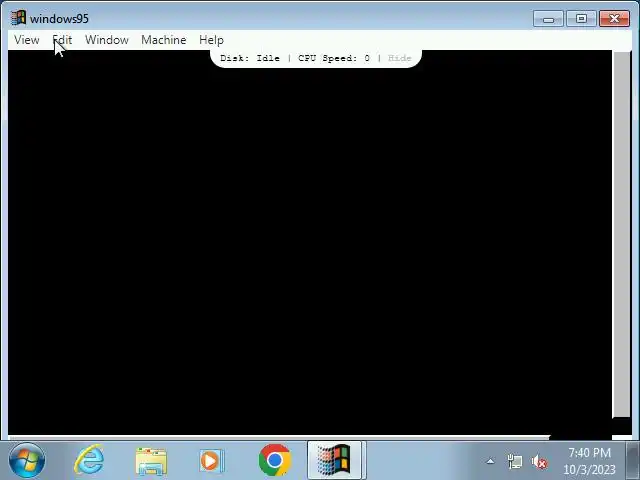Show hidden tray icons arrow

pos(490,462)
